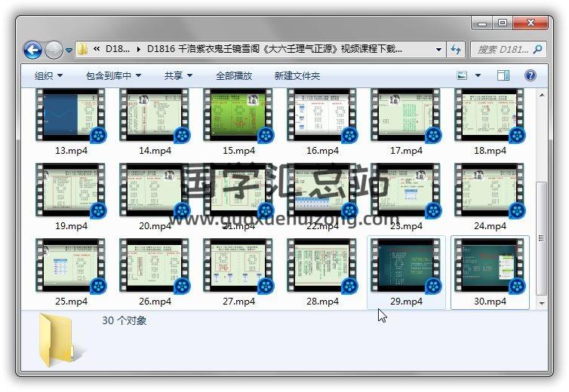Open the 组织 menu
Viewport: 569px width, 392px height.
(x=48, y=76)
